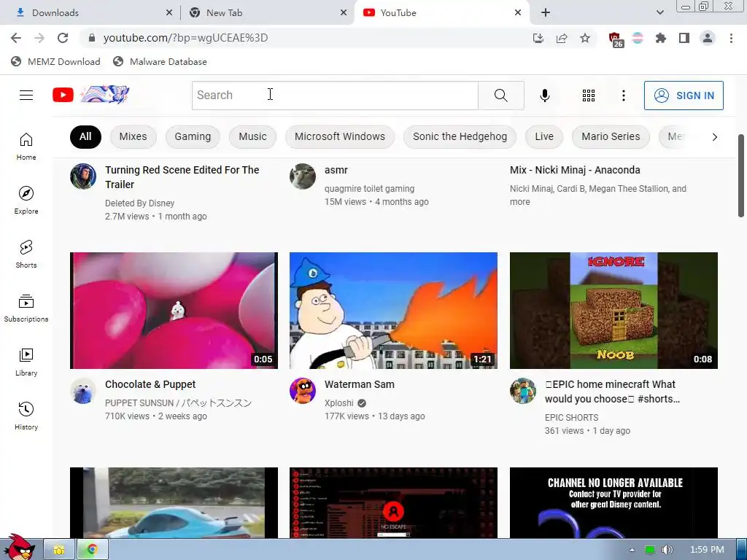Open the extensions puzzle icon
Screen dimensions: 747x560
[660, 38]
